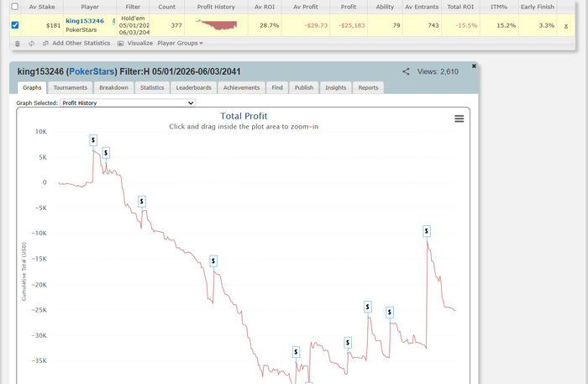Click the -$25,183 profit value
The width and height of the screenshot is (588, 384).
(x=351, y=25)
